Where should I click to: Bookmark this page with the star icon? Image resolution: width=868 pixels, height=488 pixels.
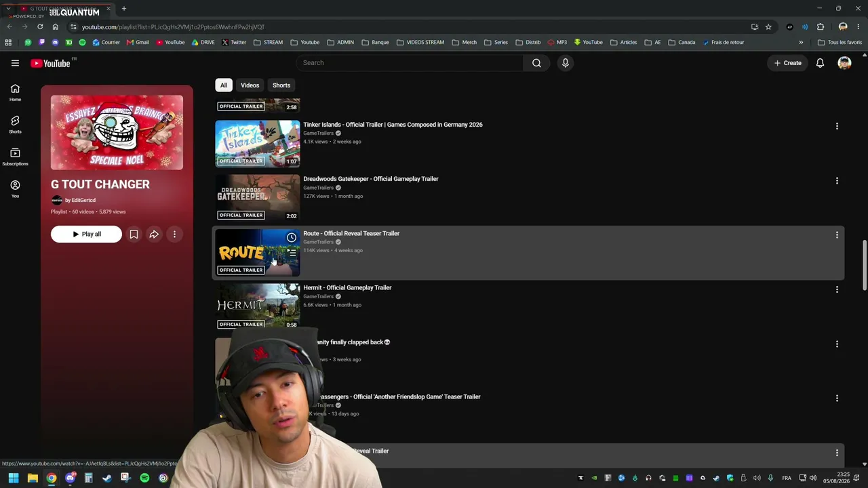coord(768,27)
